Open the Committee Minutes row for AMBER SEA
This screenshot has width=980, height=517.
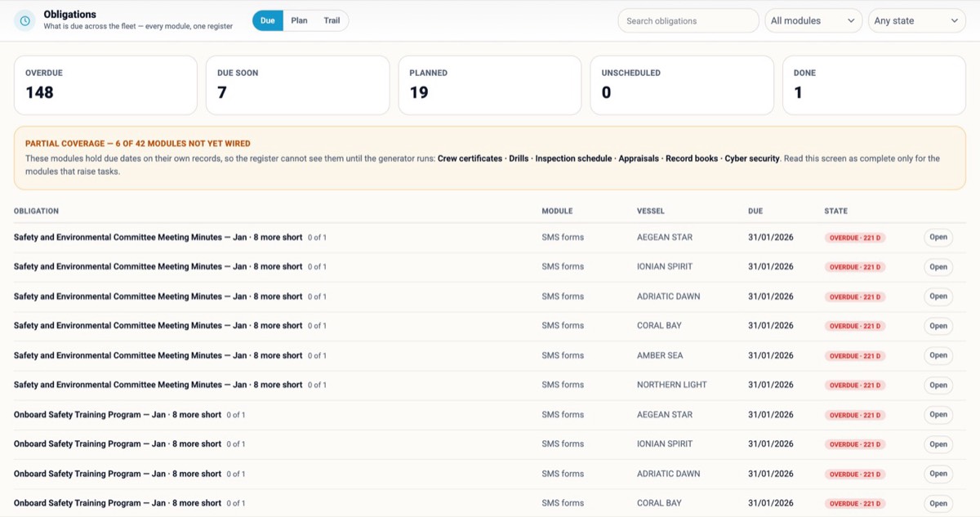pyautogui.click(x=938, y=355)
